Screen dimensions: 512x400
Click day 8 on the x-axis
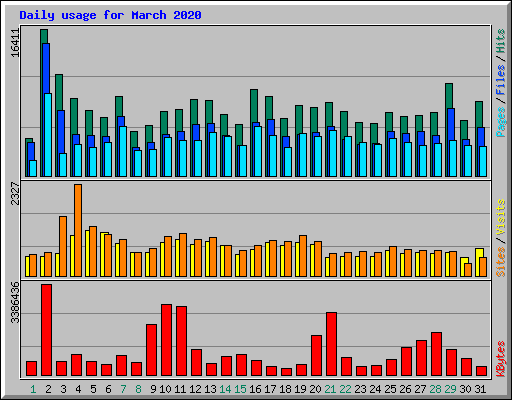(138, 389)
